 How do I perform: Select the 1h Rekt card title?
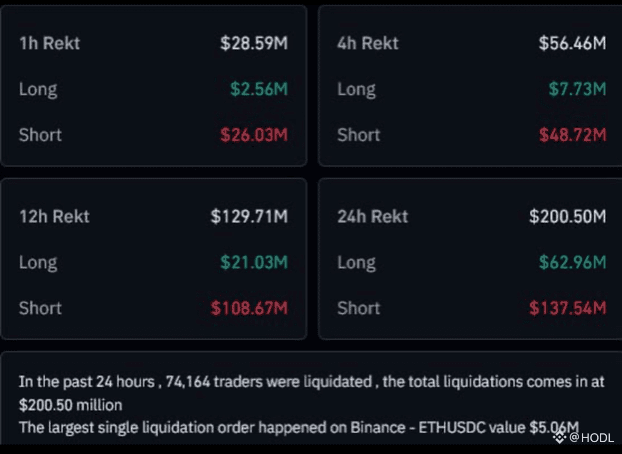50,43
